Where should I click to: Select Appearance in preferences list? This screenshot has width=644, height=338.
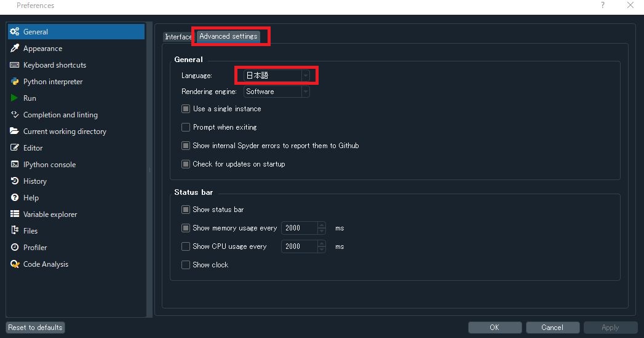76,48
